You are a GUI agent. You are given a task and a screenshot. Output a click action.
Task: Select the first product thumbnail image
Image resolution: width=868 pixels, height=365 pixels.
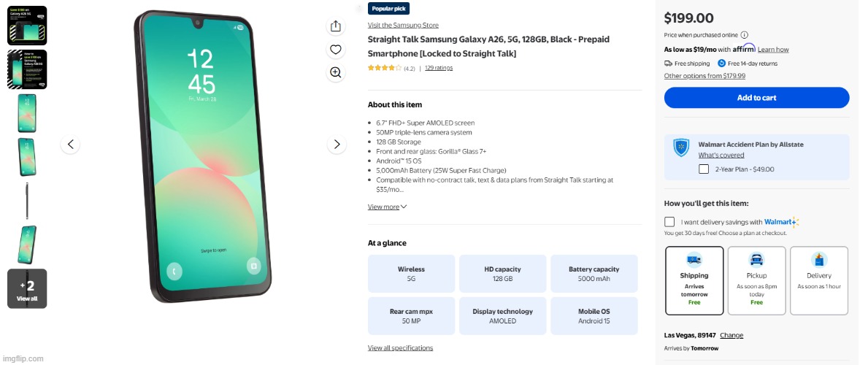pyautogui.click(x=27, y=26)
